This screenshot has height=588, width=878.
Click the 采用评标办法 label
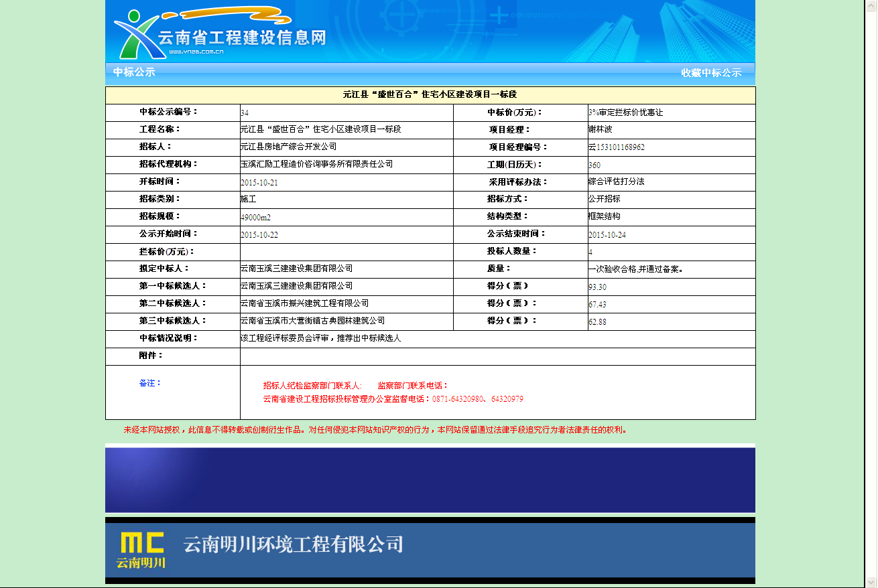click(x=519, y=182)
